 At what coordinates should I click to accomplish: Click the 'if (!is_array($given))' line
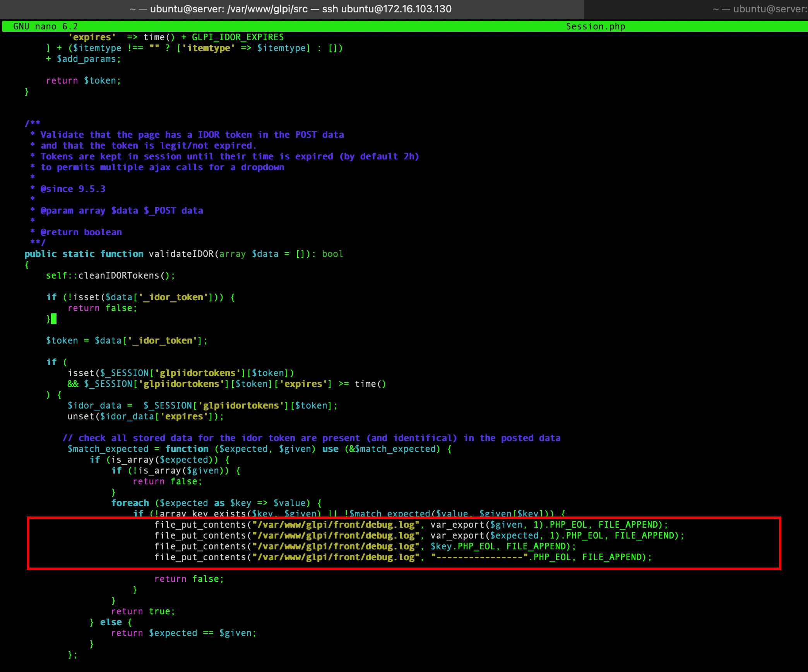[176, 470]
